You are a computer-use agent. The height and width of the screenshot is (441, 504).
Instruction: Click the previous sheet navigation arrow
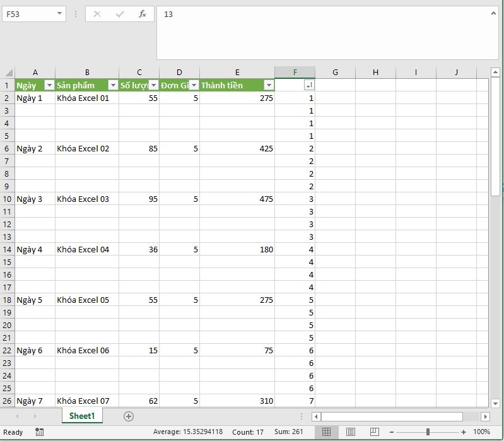tap(18, 416)
